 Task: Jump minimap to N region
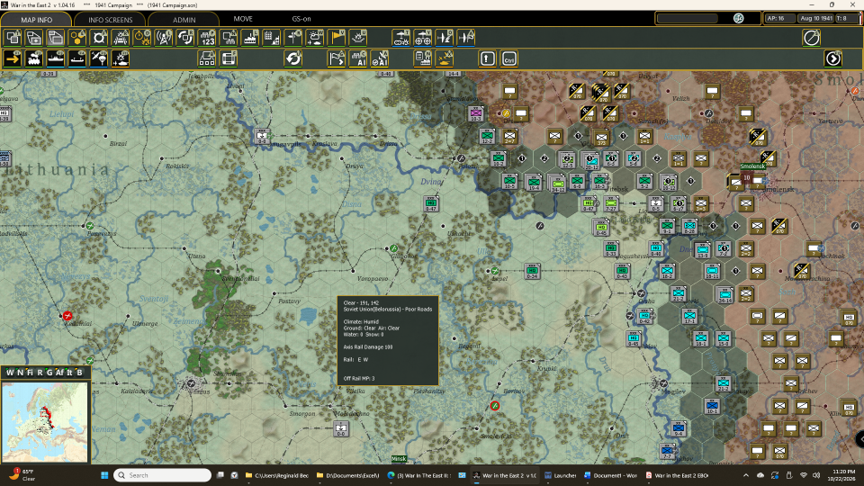pyautogui.click(x=20, y=372)
